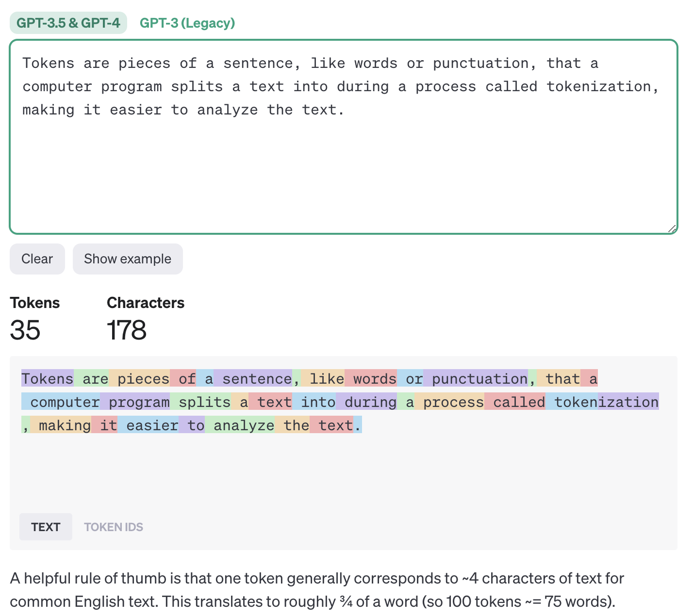
Task: Click the blue highlighted 'computer' token
Action: [x=61, y=402]
